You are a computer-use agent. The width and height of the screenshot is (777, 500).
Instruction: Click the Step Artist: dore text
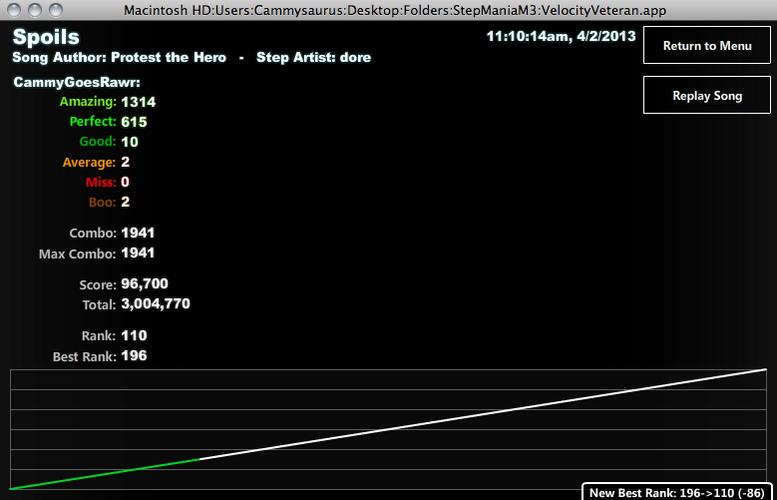[314, 57]
